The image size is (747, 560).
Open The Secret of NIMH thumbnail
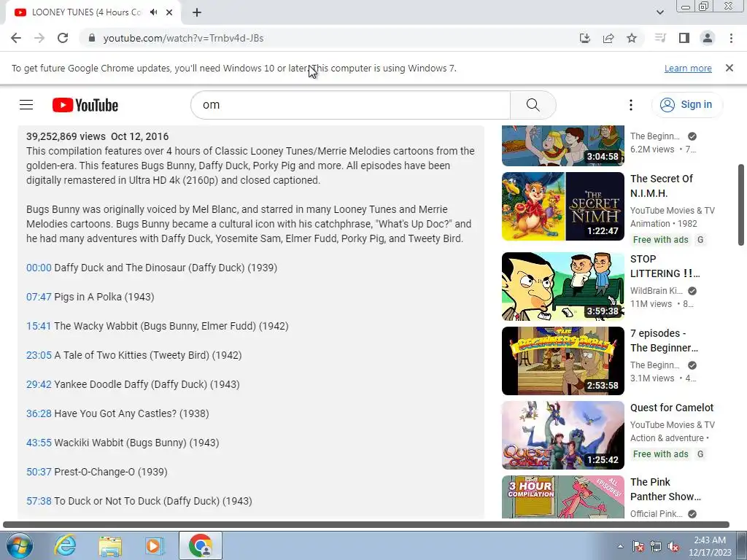[x=562, y=206]
